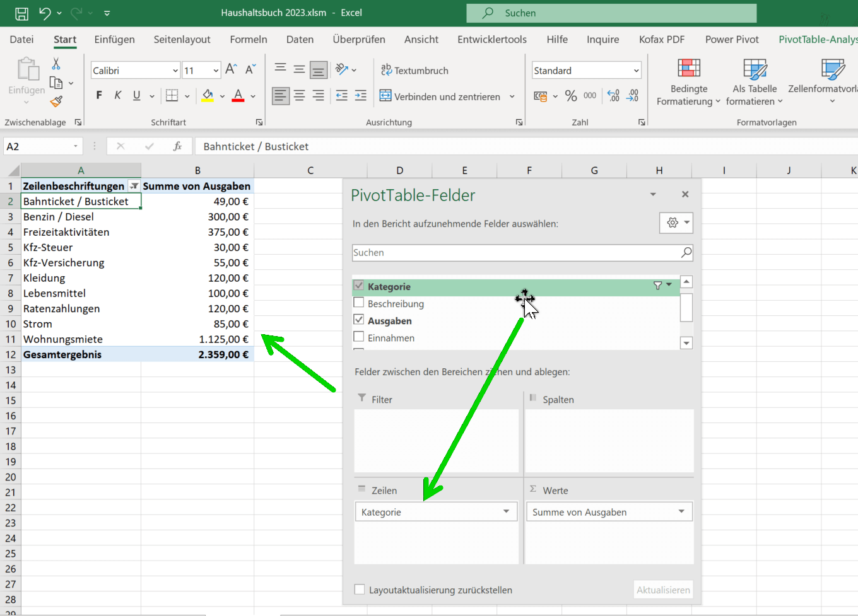
Task: Align text to bottom icon
Action: point(319,69)
